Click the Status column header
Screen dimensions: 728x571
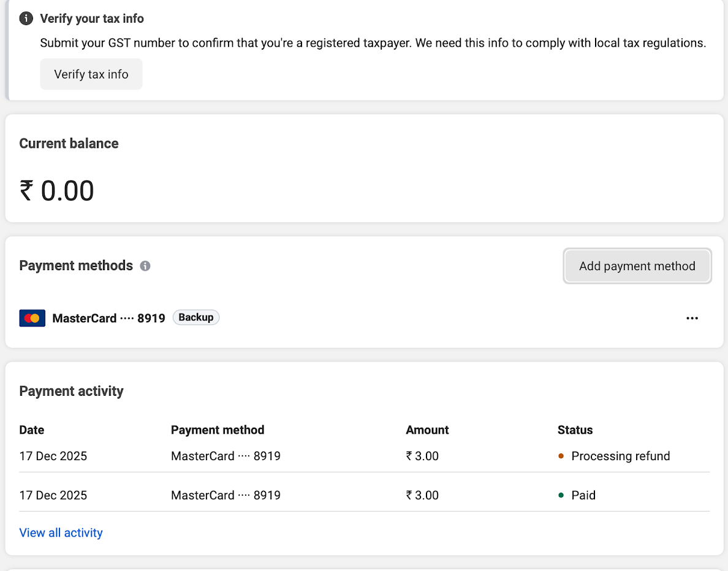point(575,429)
